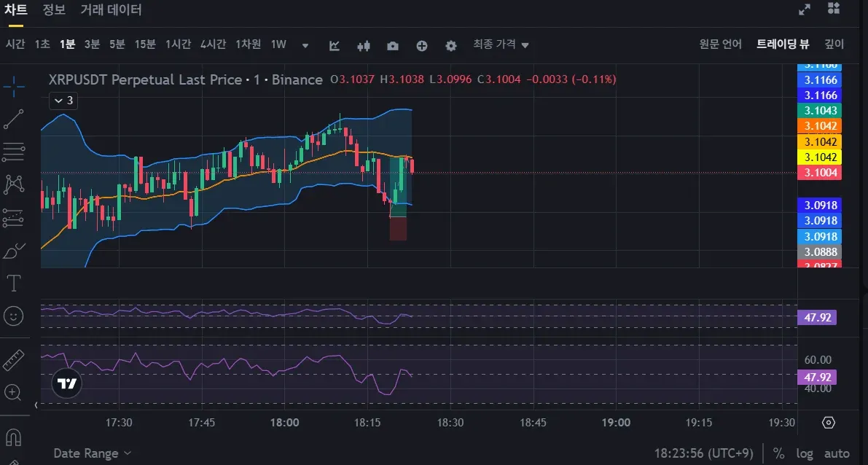Select the 1시간 time interval
Image resolution: width=868 pixels, height=465 pixels.
click(x=179, y=44)
